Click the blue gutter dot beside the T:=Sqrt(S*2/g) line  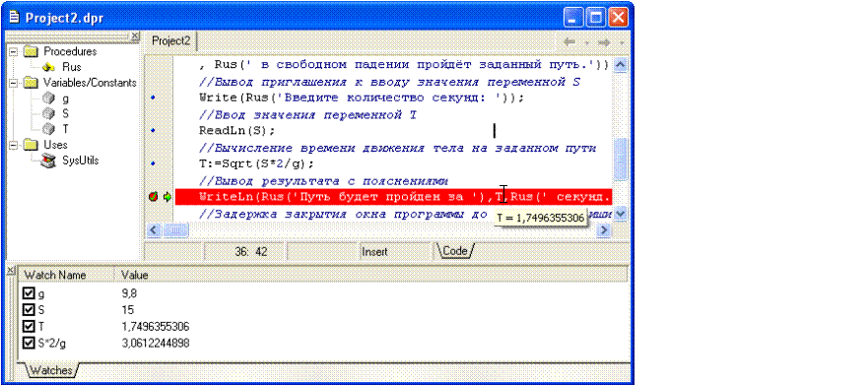tap(154, 163)
